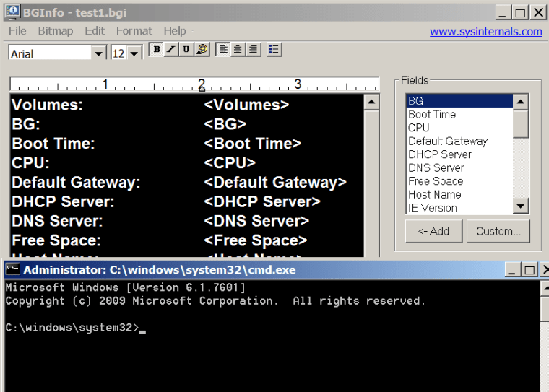The width and height of the screenshot is (549, 392).
Task: Click the <Boot Time> placeholder in the editor
Action: (x=252, y=143)
